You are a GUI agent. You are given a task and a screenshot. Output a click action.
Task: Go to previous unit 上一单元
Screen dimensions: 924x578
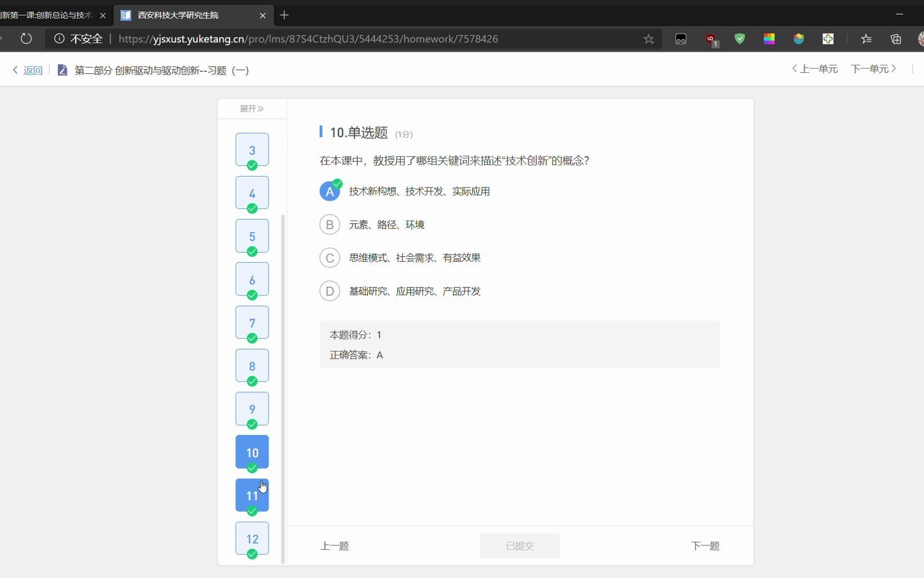[815, 69]
